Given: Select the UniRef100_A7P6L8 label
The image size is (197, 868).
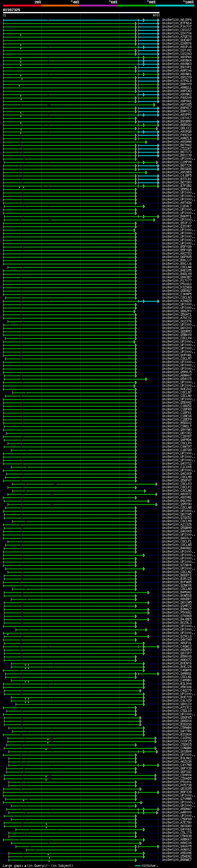Looking at the screenshot, I should [177, 81].
